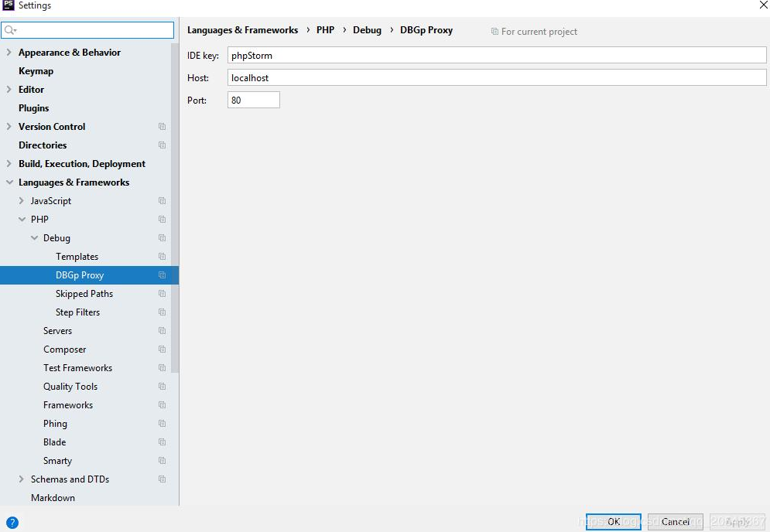Click project-level icon beside DBGp Proxy row
The width and height of the screenshot is (770, 532).
pyautogui.click(x=162, y=275)
